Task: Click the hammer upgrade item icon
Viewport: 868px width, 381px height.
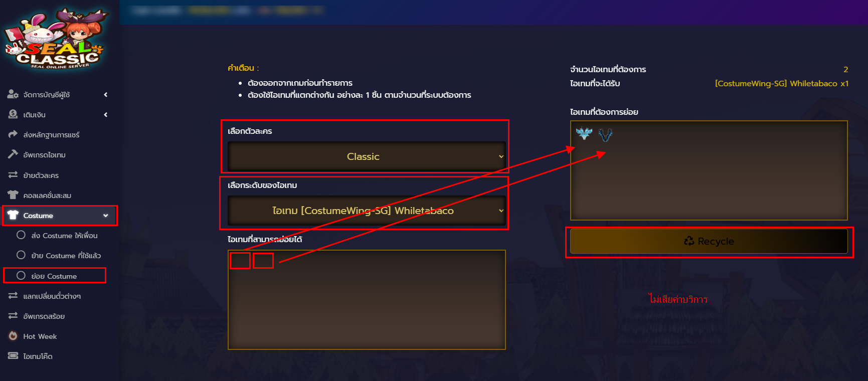Action: pos(13,154)
